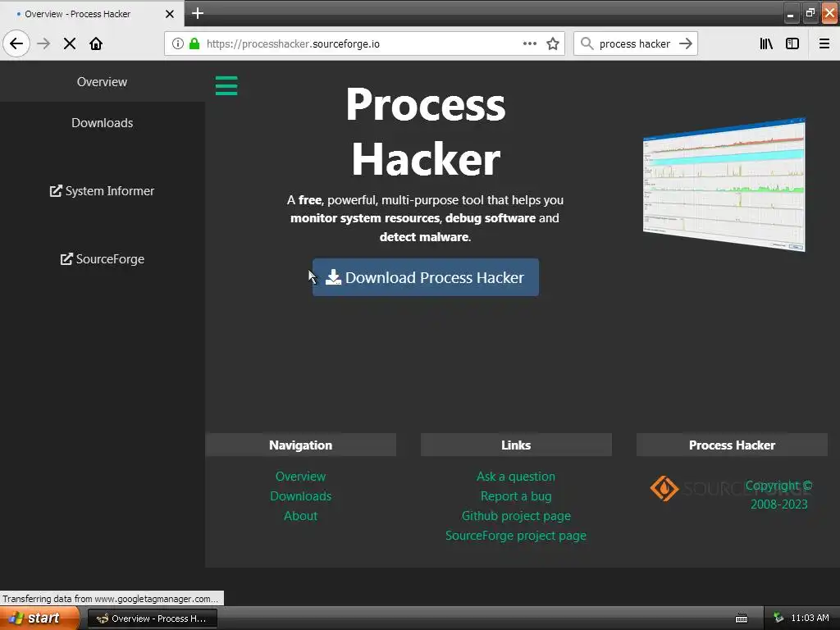Click the Copyright 2008-2023 link

(778, 495)
